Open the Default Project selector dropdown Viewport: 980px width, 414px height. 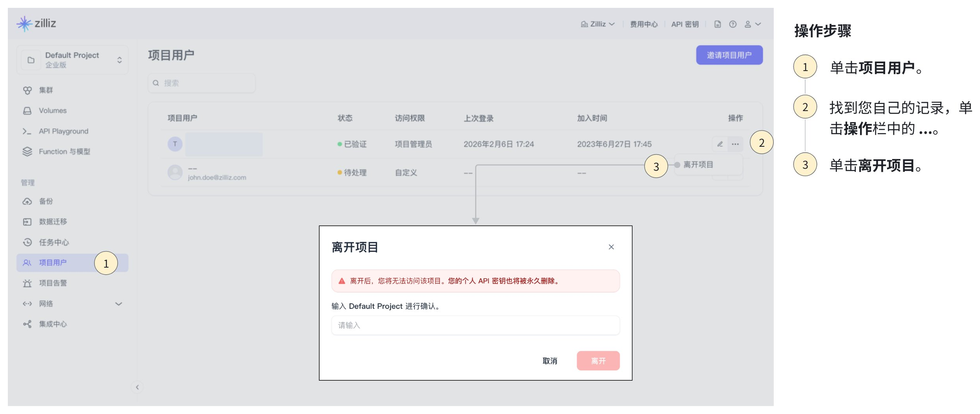coord(73,60)
